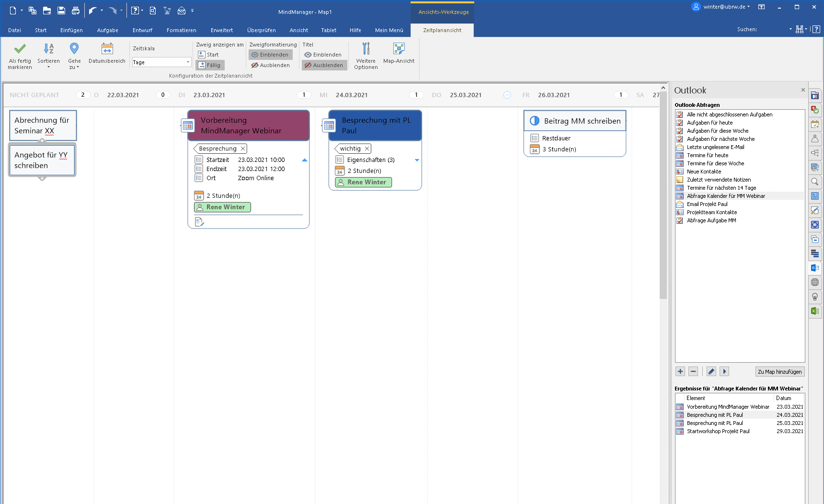This screenshot has height=504, width=824.
Task: Toggle Zweigformatierung Ausblenden
Action: (x=271, y=65)
